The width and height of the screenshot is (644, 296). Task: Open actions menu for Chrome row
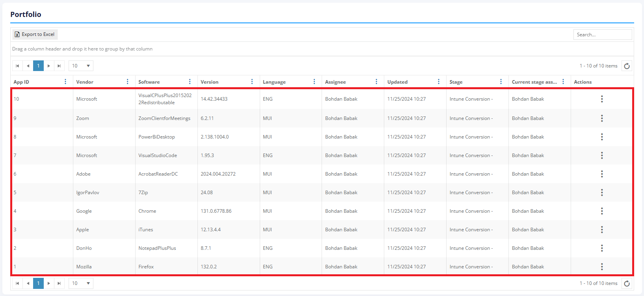click(x=602, y=211)
